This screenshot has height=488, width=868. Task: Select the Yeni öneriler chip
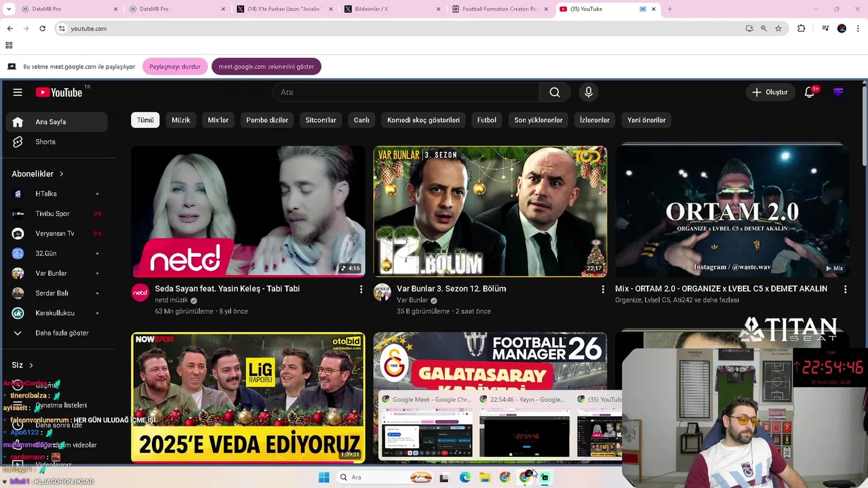coord(646,120)
